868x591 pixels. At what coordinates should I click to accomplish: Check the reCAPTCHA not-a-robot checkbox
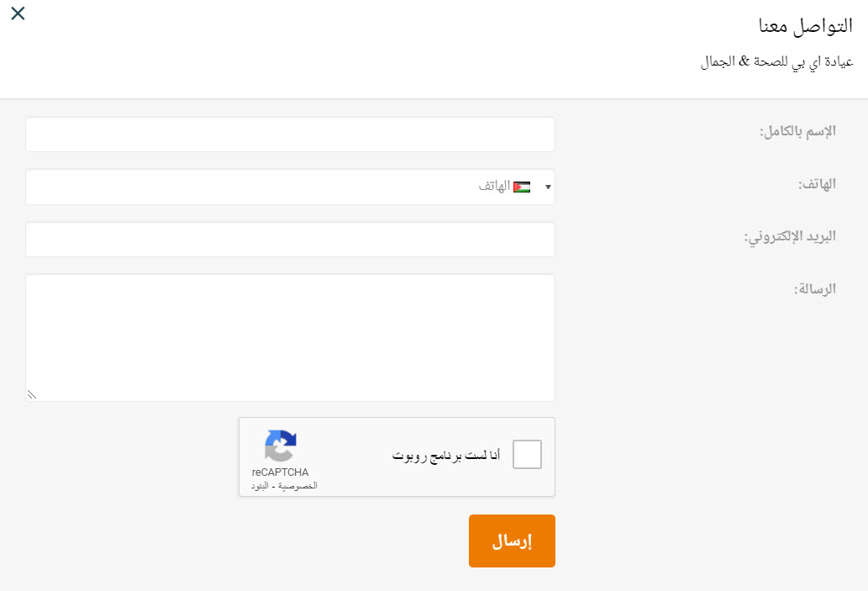(527, 454)
